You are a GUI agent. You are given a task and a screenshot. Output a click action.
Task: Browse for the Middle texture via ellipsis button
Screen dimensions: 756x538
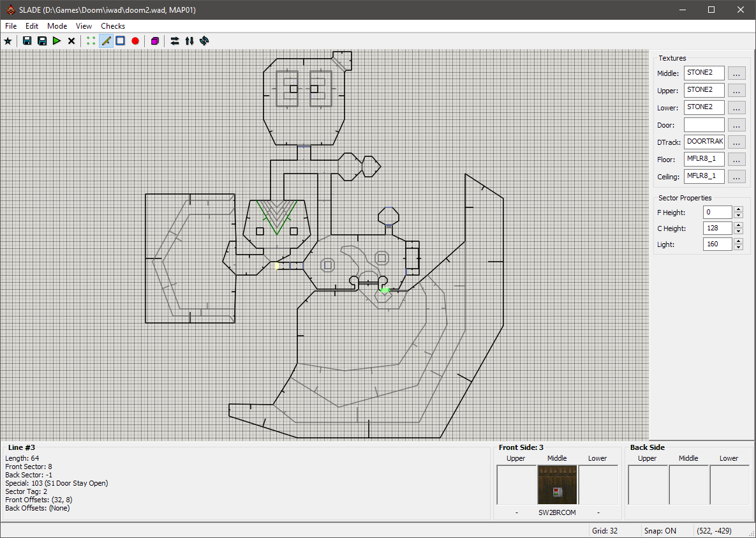(736, 73)
